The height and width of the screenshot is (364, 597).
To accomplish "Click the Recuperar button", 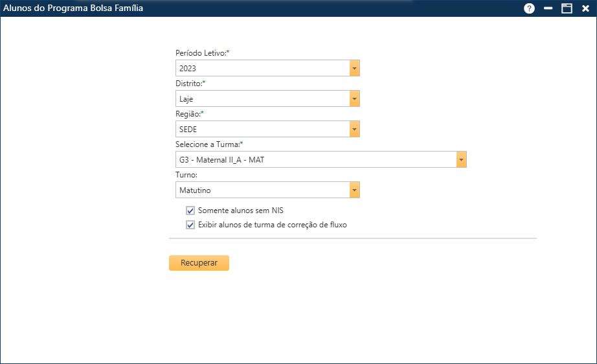I will point(199,263).
